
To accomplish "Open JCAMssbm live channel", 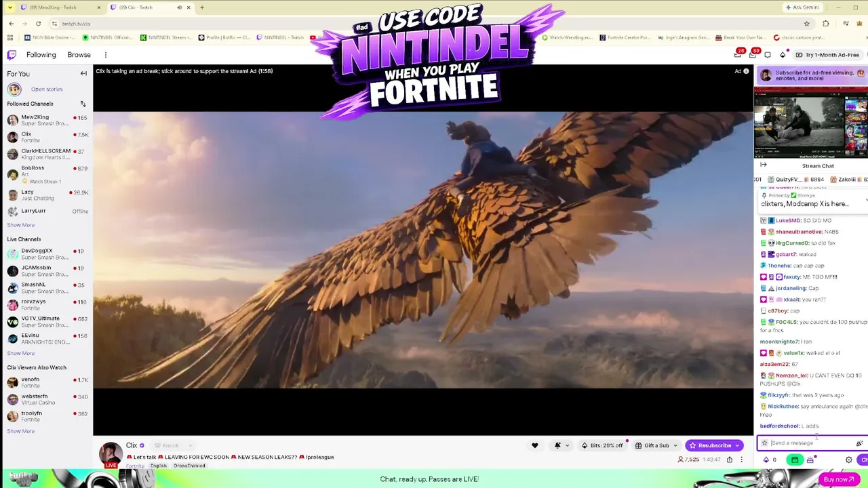I will [47, 271].
